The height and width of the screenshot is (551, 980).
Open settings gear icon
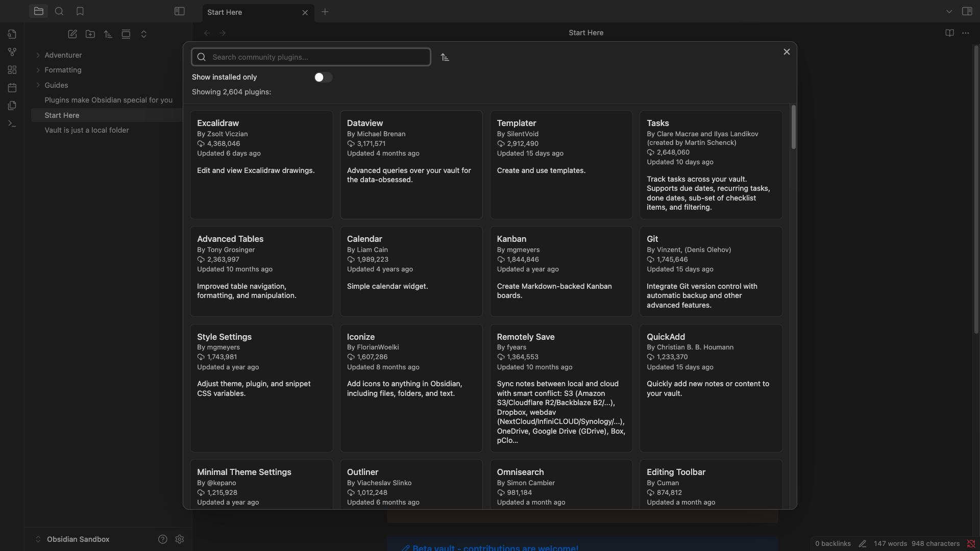180,539
